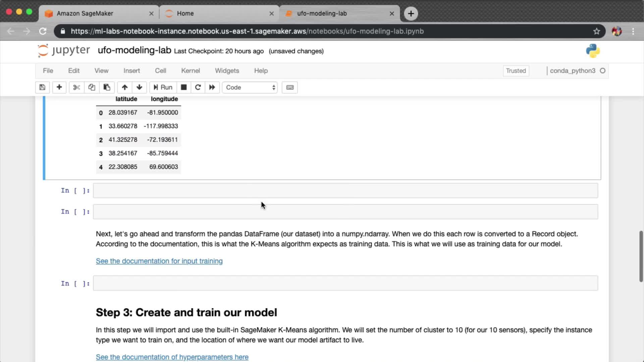Screen dimensions: 644x362
Task: Copy selected cells icon
Action: click(92, 87)
